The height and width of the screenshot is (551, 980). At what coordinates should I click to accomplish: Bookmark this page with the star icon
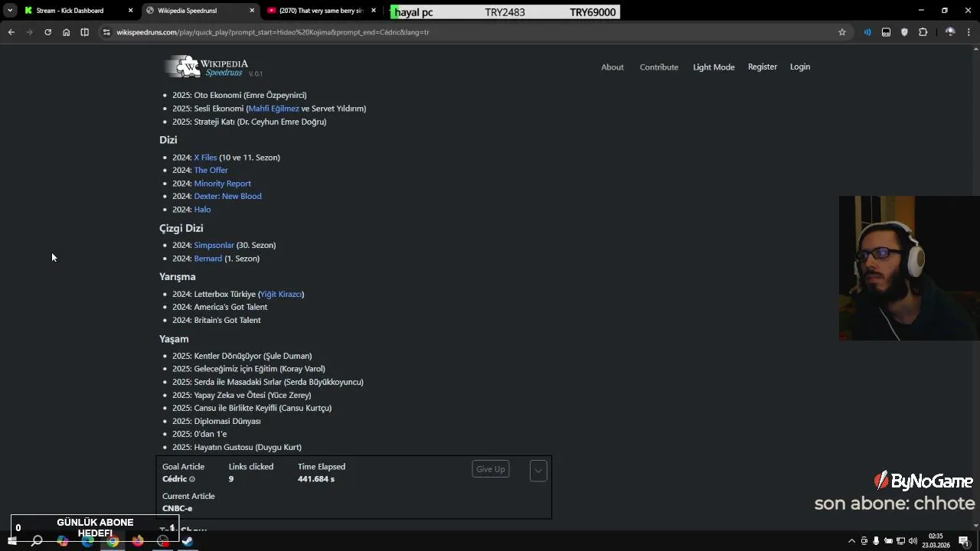(842, 32)
